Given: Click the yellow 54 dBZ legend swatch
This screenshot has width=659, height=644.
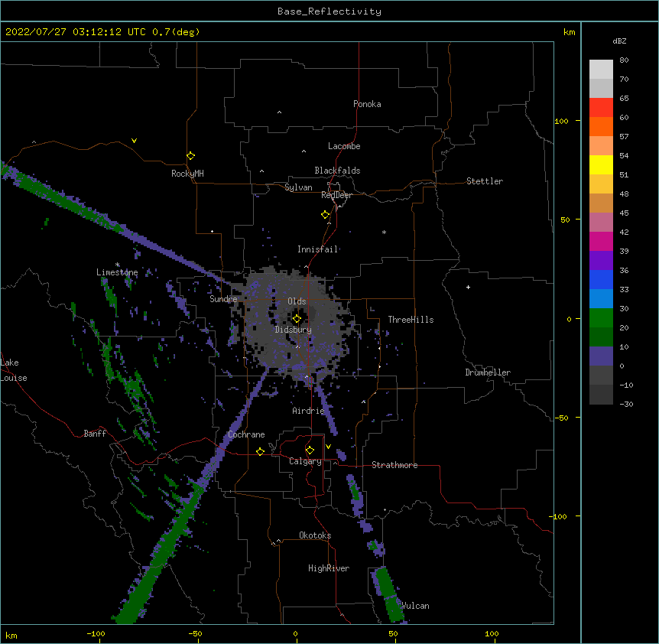Looking at the screenshot, I should (601, 165).
